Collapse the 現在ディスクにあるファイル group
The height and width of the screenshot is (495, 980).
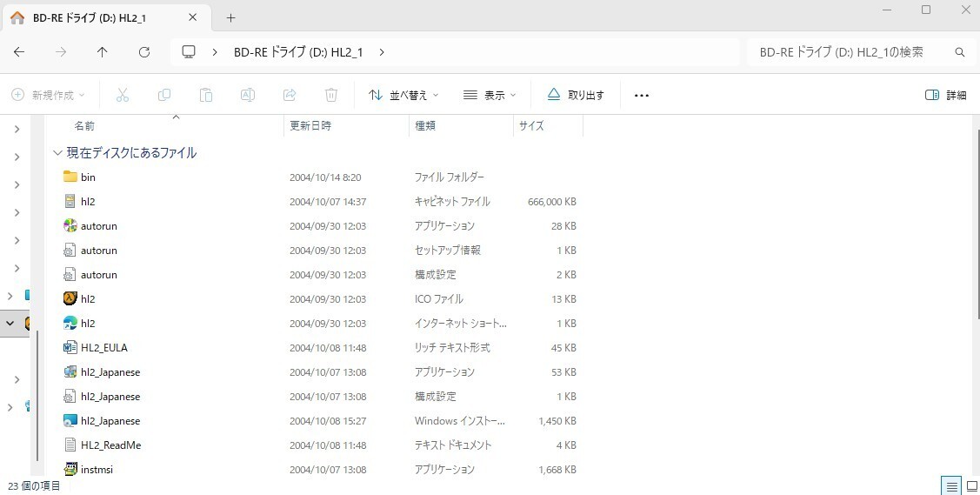pos(57,152)
